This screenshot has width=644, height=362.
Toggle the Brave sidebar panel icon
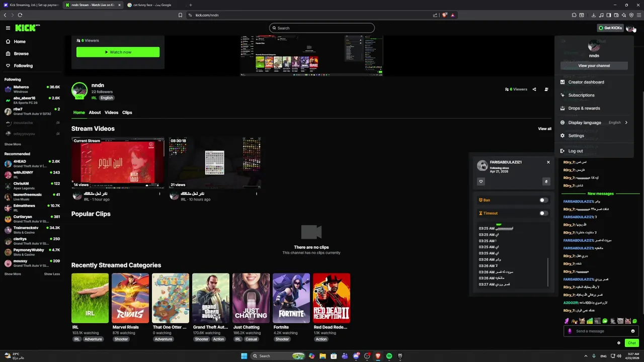point(609,15)
